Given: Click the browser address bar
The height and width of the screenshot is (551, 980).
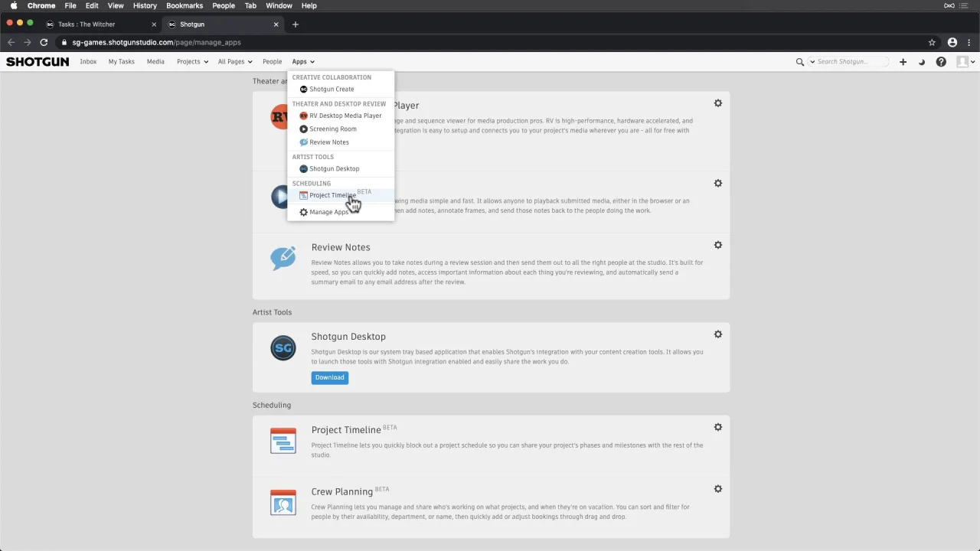Looking at the screenshot, I should pyautogui.click(x=490, y=43).
